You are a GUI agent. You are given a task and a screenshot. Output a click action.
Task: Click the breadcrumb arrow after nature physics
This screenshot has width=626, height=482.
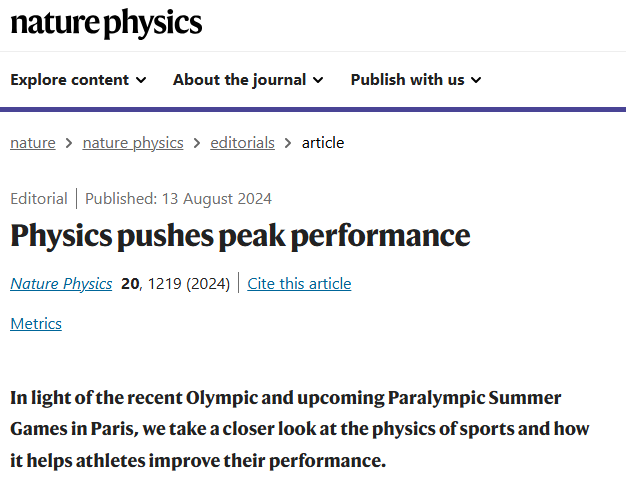tap(197, 143)
